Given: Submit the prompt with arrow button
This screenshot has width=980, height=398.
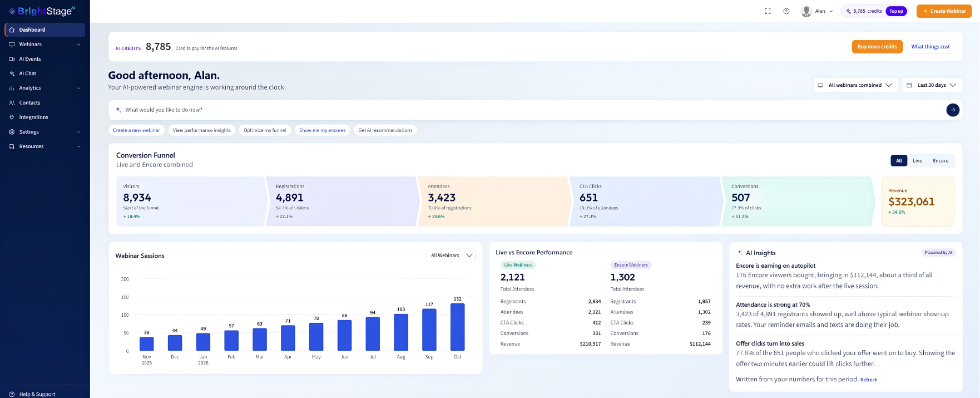Looking at the screenshot, I should coord(953,110).
